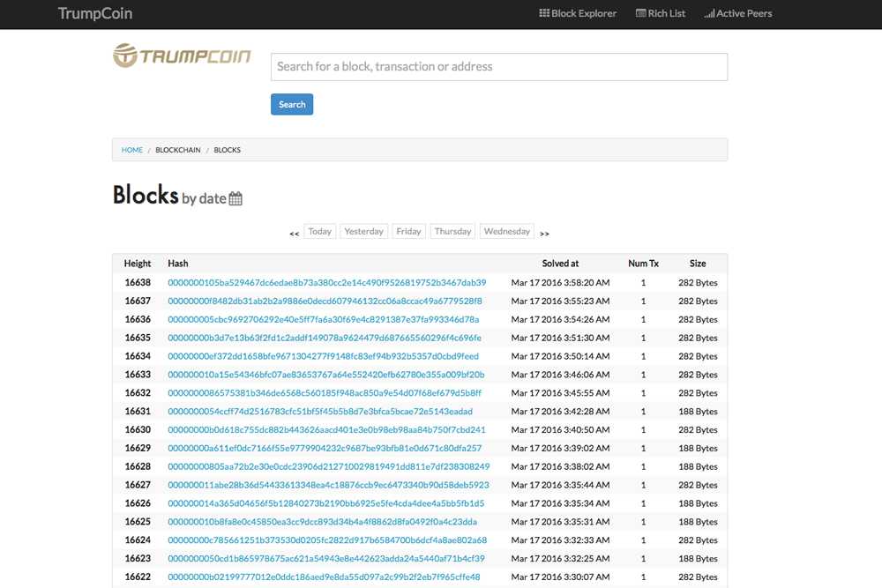882x588 pixels.
Task: Click timestamp Mar 17 2016 3:30:07 AM
Action: (560, 577)
